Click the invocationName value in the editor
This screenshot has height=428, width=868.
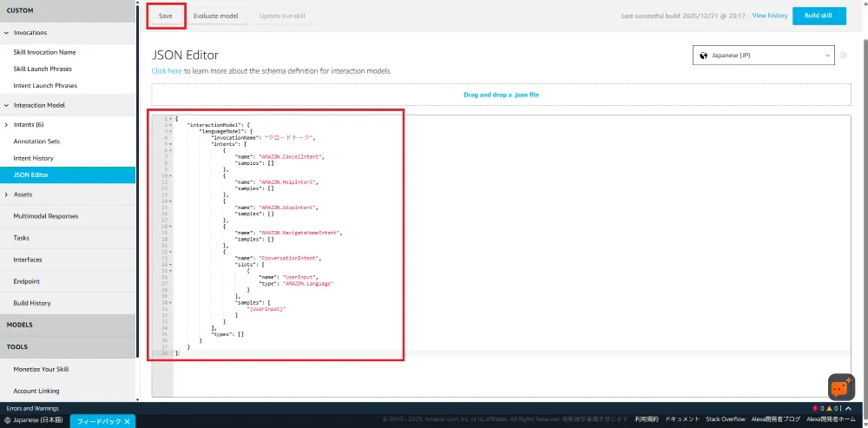click(x=290, y=137)
